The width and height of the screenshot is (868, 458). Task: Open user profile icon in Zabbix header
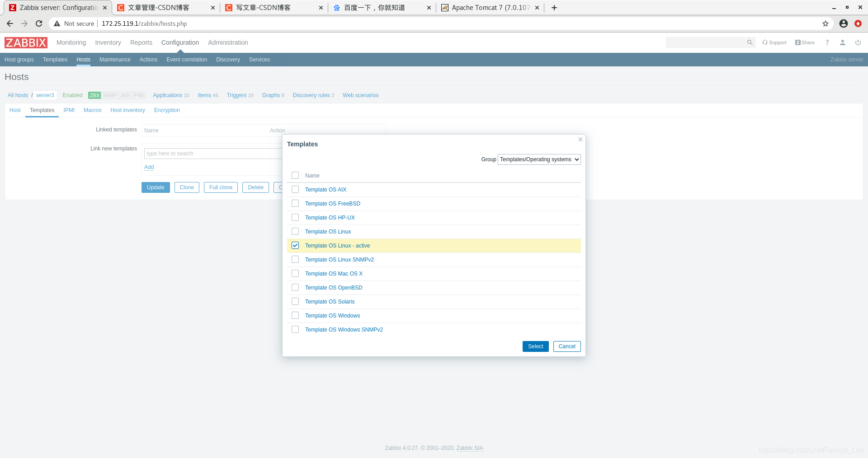842,42
